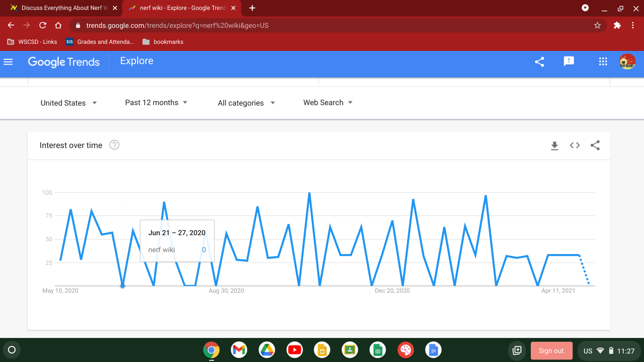Open the Google apps grid

602,61
